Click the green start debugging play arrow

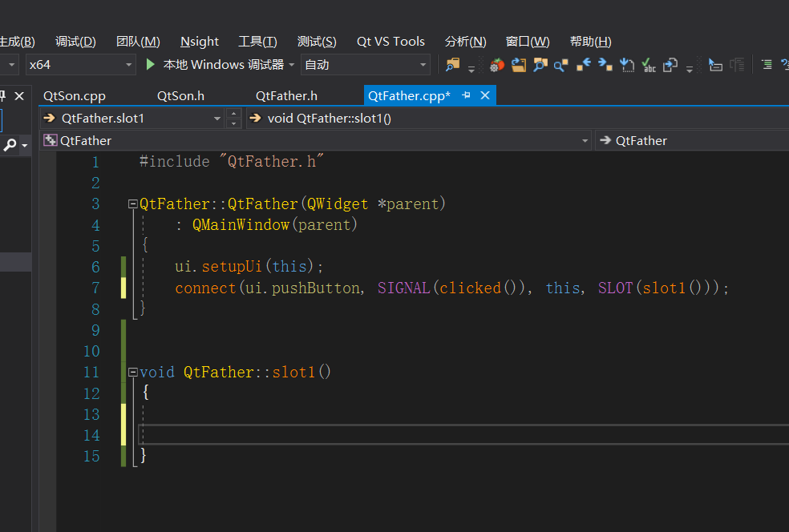point(150,64)
